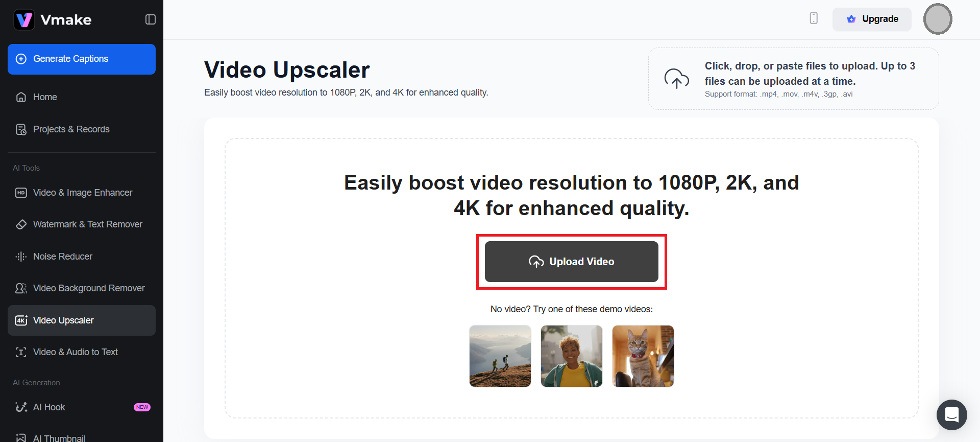The image size is (980, 442).
Task: Select Watermark & Text Remover tool
Action: pos(82,224)
